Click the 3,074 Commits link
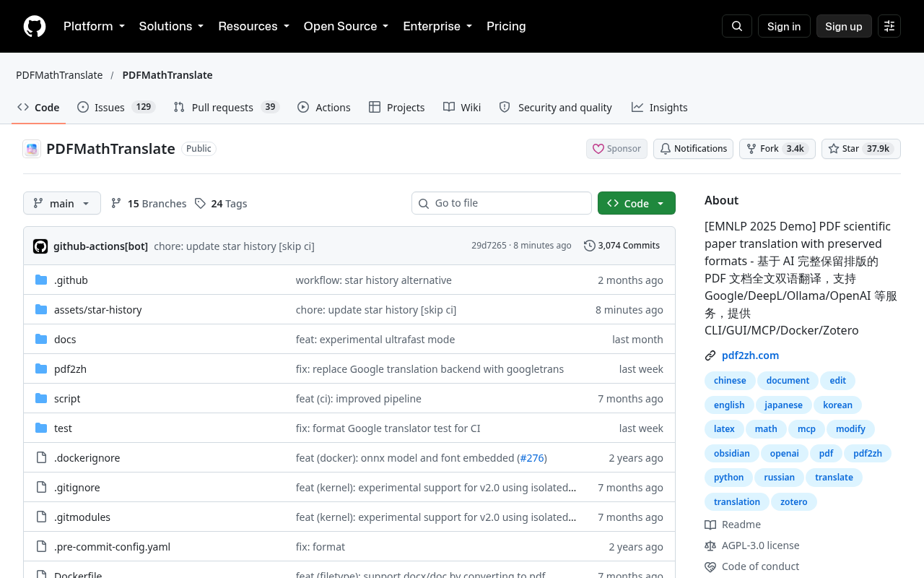Screen dimensions: 924x578 (x=622, y=246)
